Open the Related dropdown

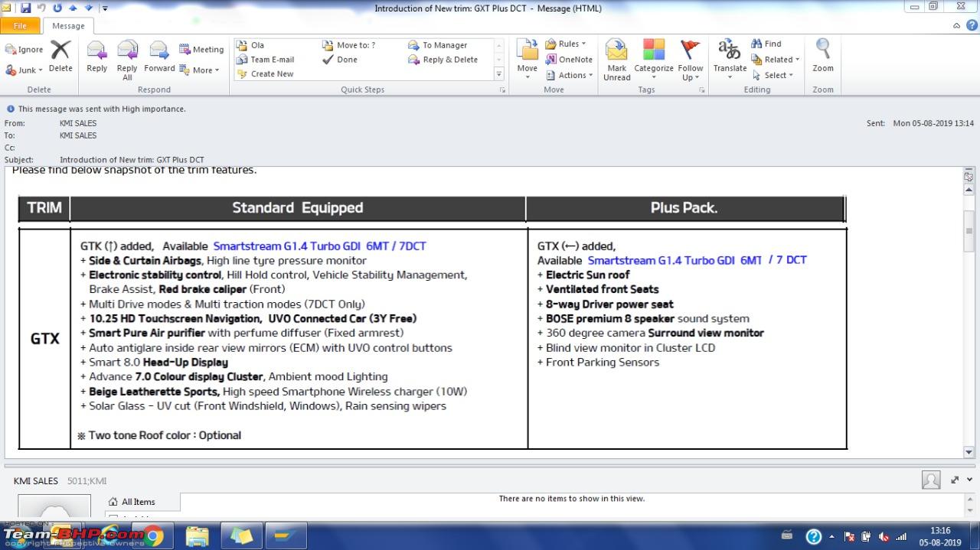pyautogui.click(x=776, y=60)
